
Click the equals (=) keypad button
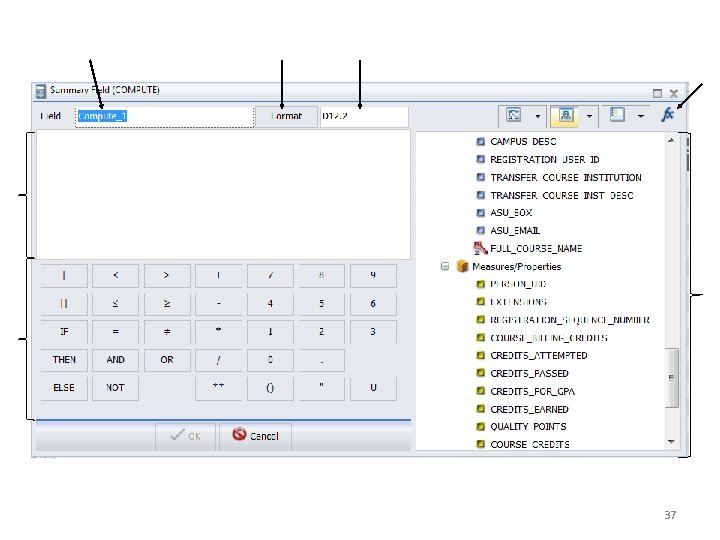[x=115, y=332]
